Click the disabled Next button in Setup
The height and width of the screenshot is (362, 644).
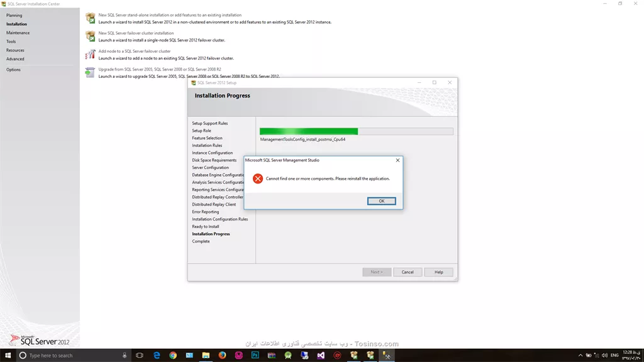pyautogui.click(x=377, y=272)
